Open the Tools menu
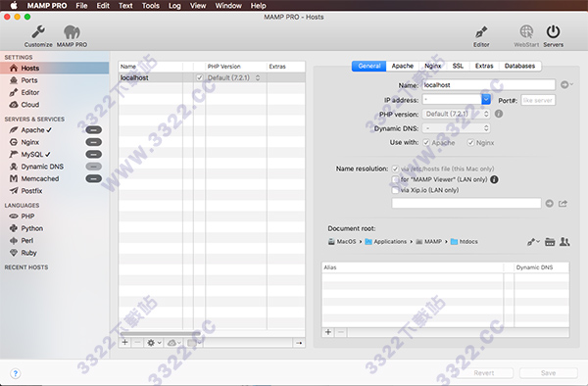The height and width of the screenshot is (386, 588). click(150, 6)
